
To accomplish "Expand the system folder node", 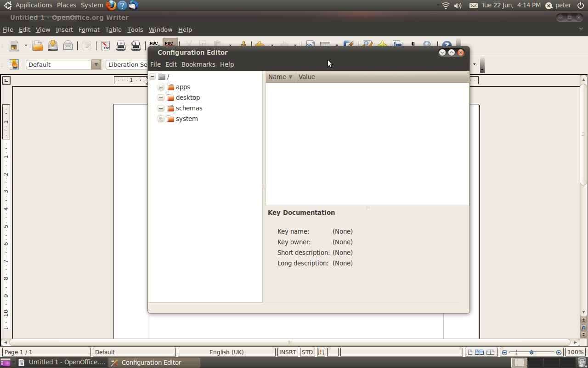I will [161, 119].
